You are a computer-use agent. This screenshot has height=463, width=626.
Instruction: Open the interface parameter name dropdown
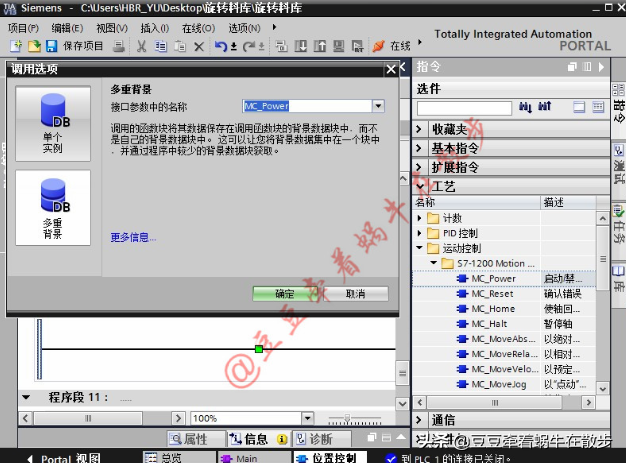click(x=378, y=106)
